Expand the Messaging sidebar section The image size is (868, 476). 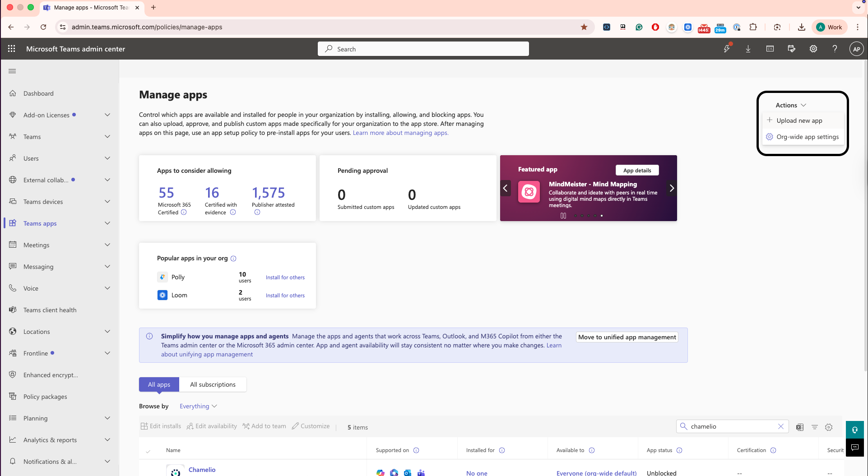(x=107, y=267)
